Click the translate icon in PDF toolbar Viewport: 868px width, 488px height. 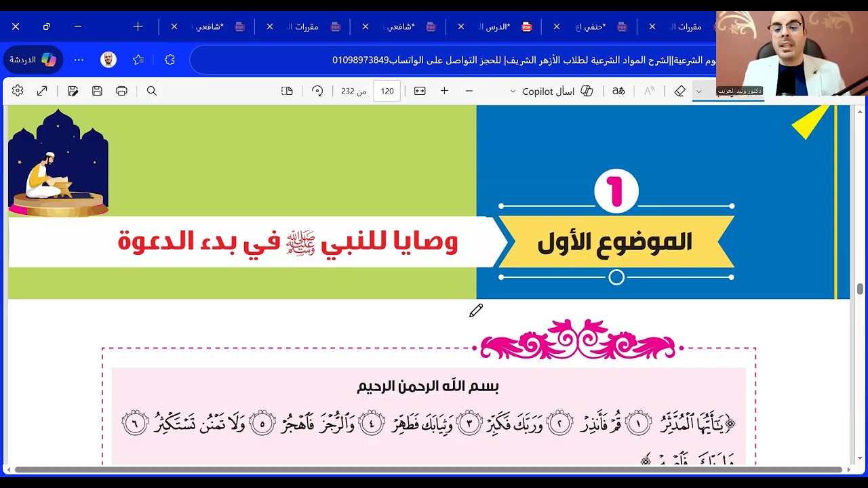(x=618, y=91)
